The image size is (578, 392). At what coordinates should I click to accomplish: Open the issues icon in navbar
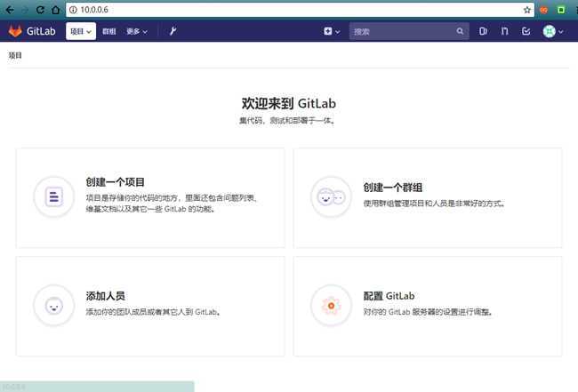[483, 31]
